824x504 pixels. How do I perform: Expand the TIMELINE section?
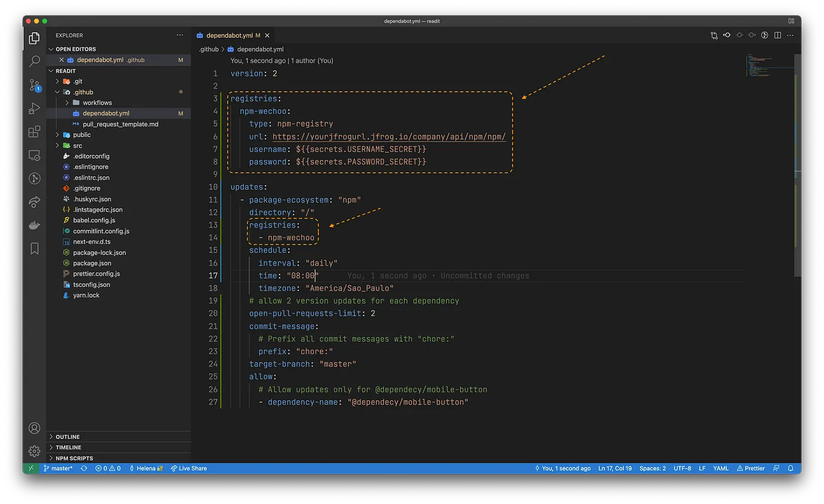[x=118, y=448]
